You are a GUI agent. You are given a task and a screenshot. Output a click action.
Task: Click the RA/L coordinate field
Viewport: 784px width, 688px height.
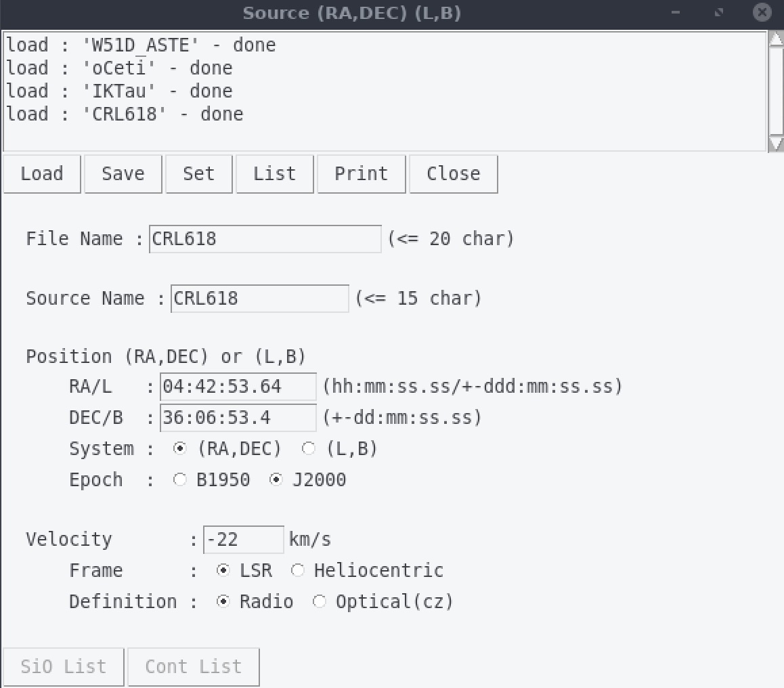tap(238, 387)
